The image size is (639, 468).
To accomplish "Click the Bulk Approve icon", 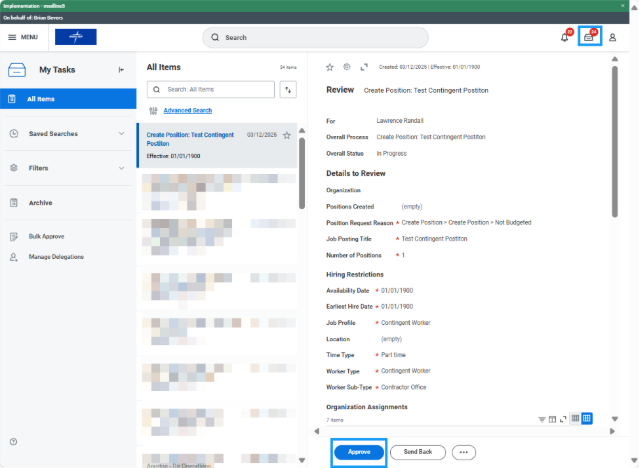I will (x=14, y=236).
